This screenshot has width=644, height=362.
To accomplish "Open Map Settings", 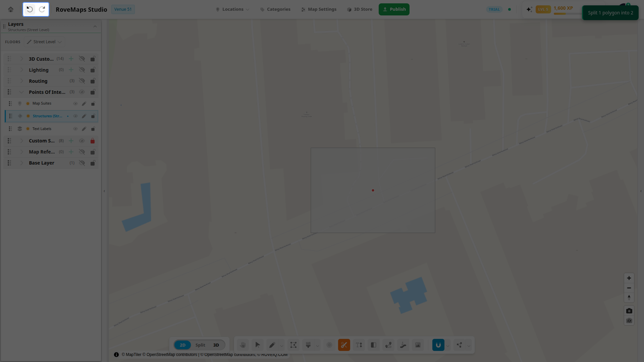I will (319, 9).
